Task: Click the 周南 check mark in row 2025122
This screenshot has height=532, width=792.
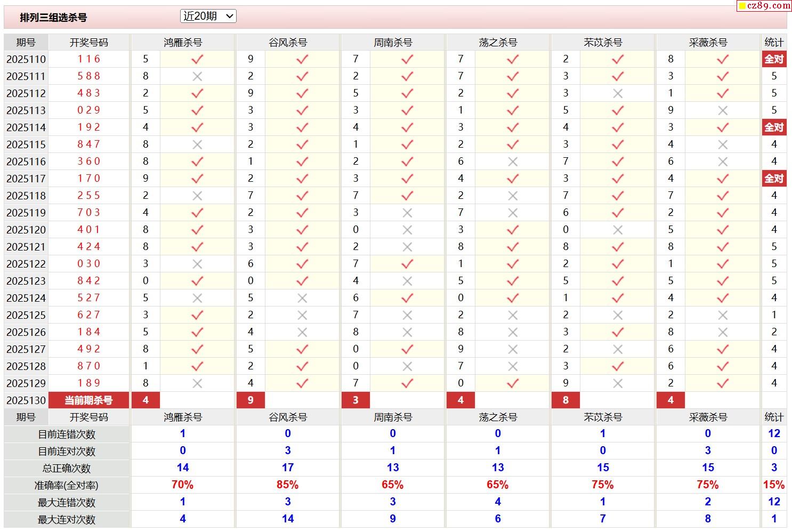Action: [407, 264]
